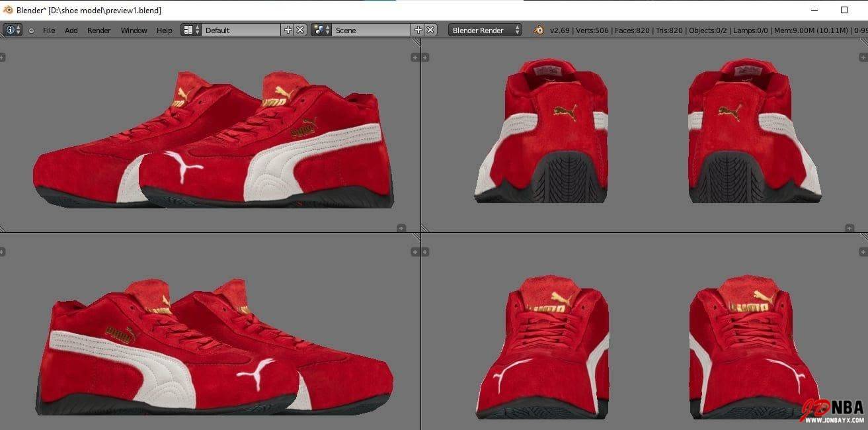Image resolution: width=868 pixels, height=430 pixels.
Task: Open the Render menu
Action: [99, 30]
